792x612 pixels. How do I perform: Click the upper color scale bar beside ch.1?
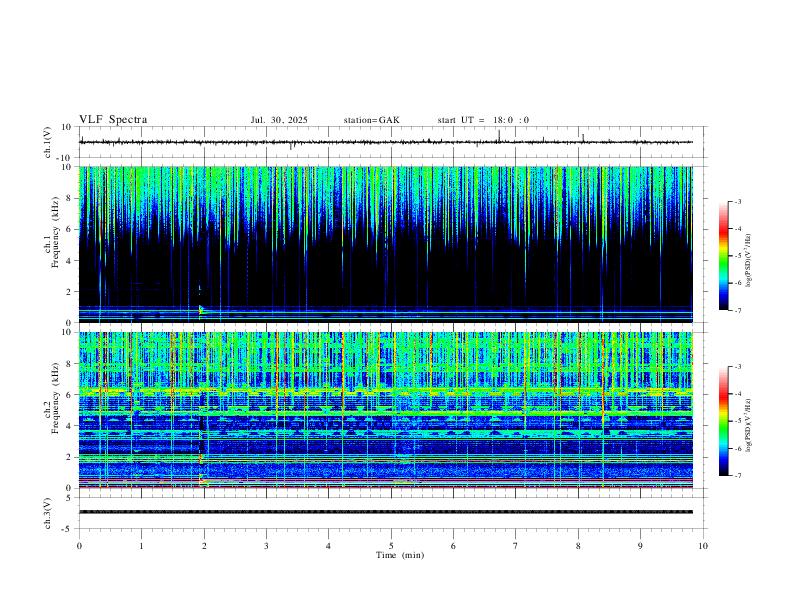pos(724,256)
